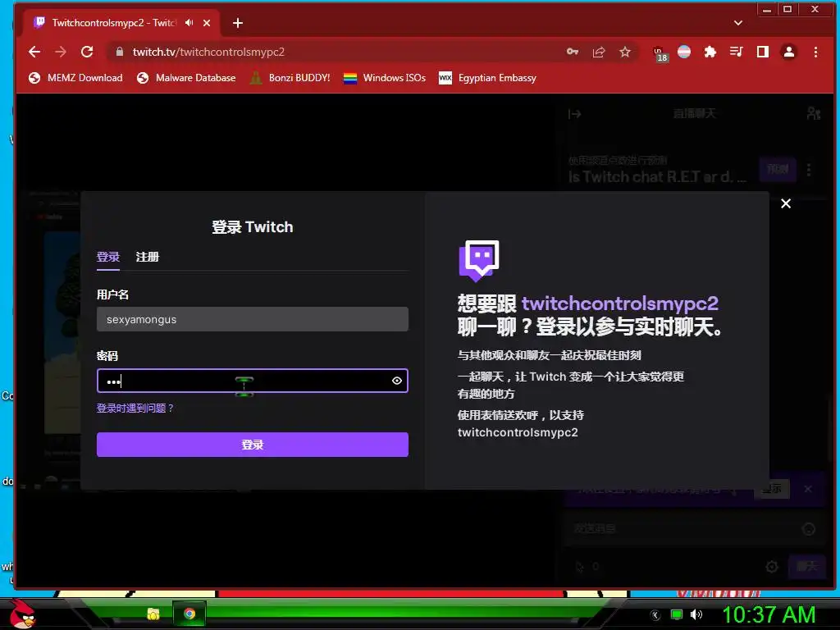The height and width of the screenshot is (630, 840).
Task: Open the media control icon
Action: click(x=737, y=52)
